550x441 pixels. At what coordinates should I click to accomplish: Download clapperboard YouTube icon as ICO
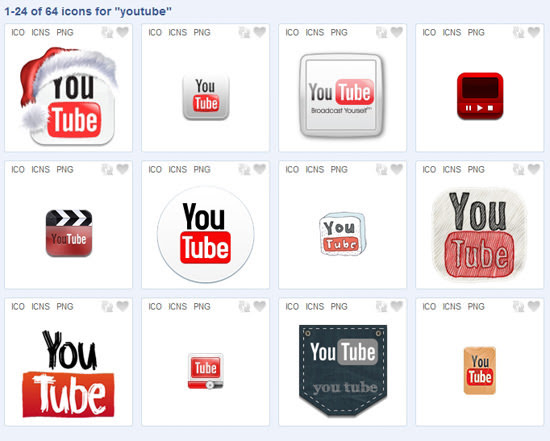18,169
